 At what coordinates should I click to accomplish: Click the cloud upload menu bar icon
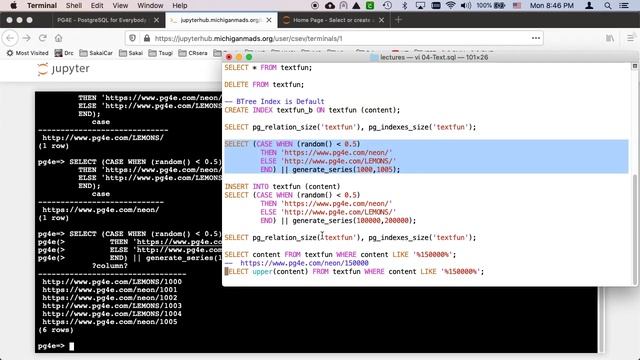[330, 5]
